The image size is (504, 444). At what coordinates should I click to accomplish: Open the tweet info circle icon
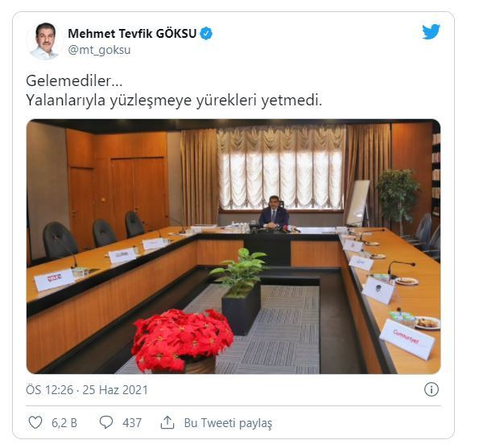[431, 390]
